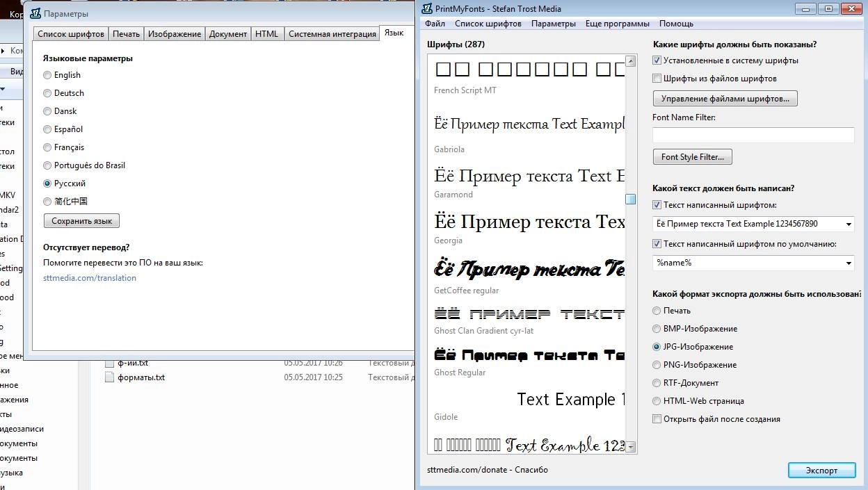Click the ф-ии.txt file icon

(x=108, y=362)
